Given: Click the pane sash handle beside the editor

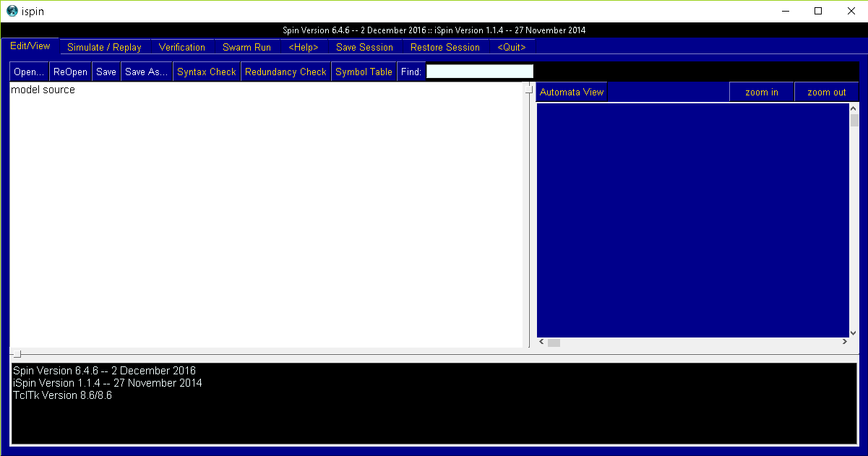Looking at the screenshot, I should (x=528, y=90).
